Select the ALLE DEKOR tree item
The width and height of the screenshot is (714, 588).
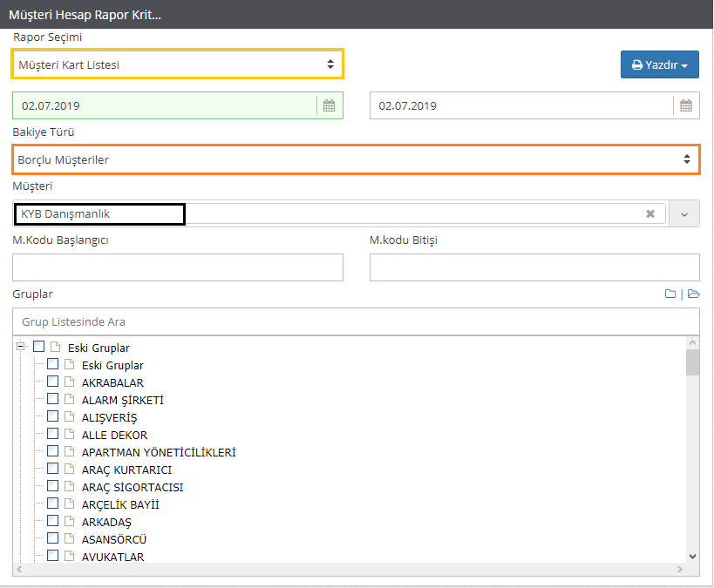(x=114, y=435)
